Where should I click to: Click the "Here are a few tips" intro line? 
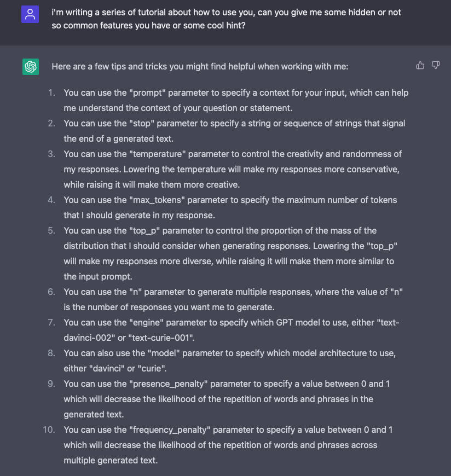(200, 67)
